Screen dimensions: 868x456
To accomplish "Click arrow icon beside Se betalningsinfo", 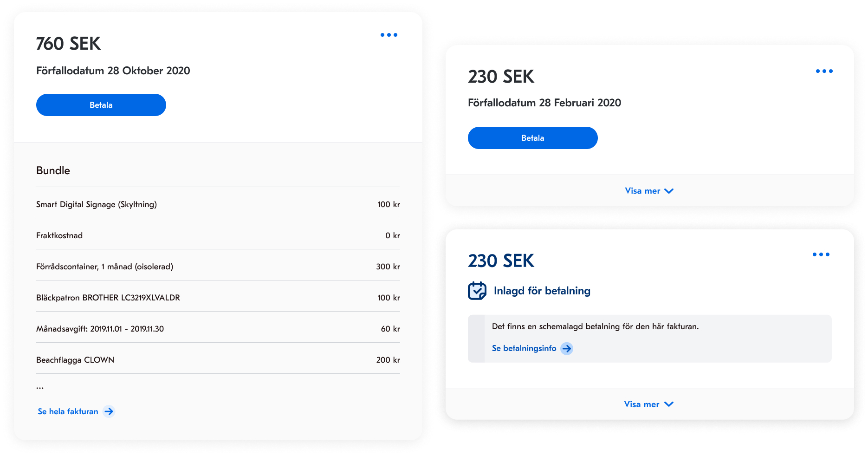I will coord(567,348).
